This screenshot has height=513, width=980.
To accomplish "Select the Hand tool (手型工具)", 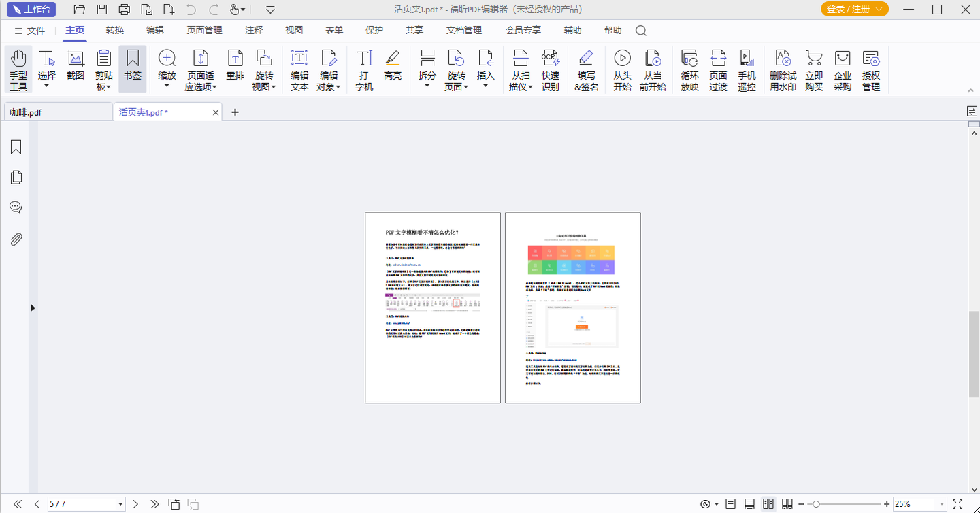I will 18,69.
